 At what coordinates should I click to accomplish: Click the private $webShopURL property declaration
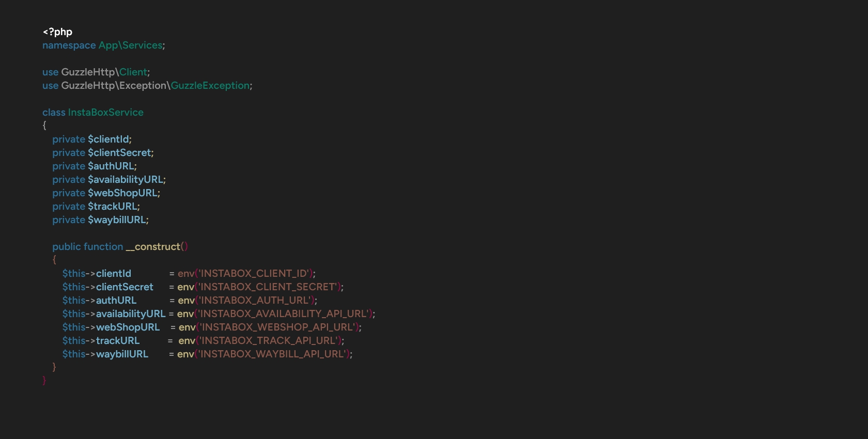pyautogui.click(x=106, y=193)
